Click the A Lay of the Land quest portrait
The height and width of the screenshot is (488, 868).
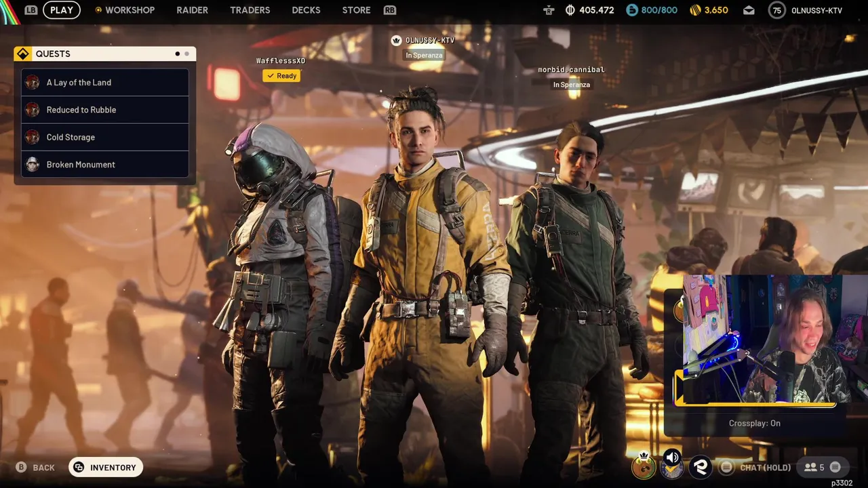[32, 83]
